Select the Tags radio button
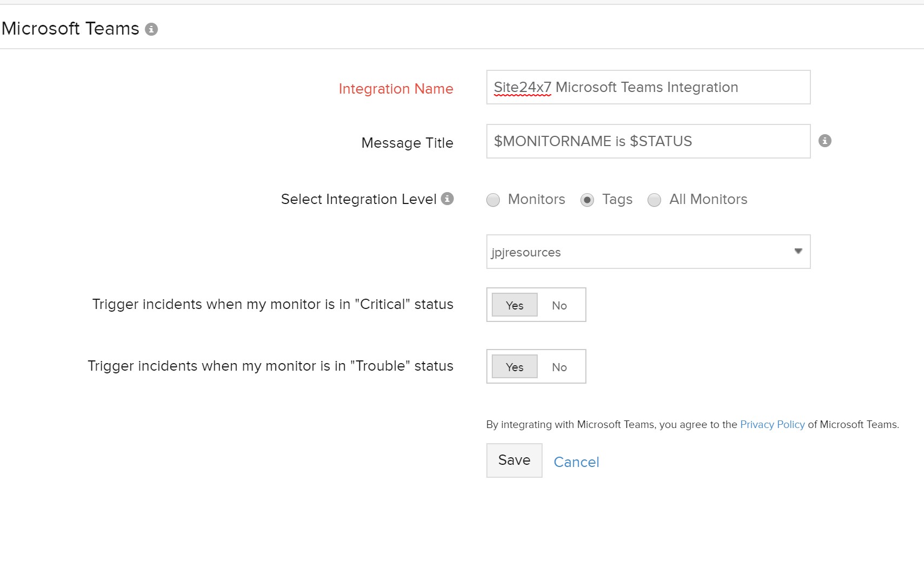The width and height of the screenshot is (924, 566). click(x=587, y=200)
